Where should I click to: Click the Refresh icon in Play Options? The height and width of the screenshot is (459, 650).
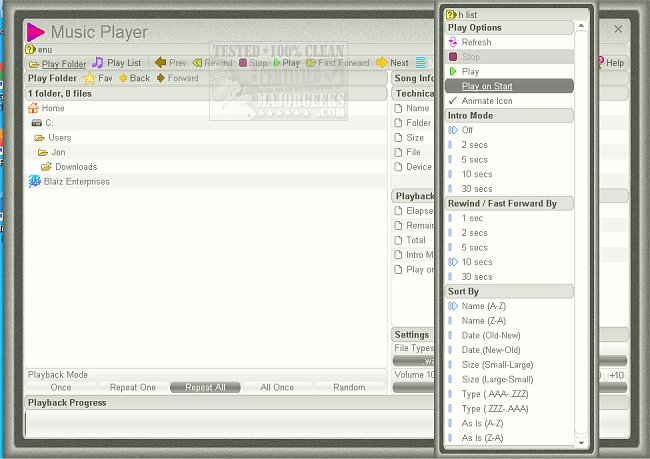pyautogui.click(x=453, y=42)
